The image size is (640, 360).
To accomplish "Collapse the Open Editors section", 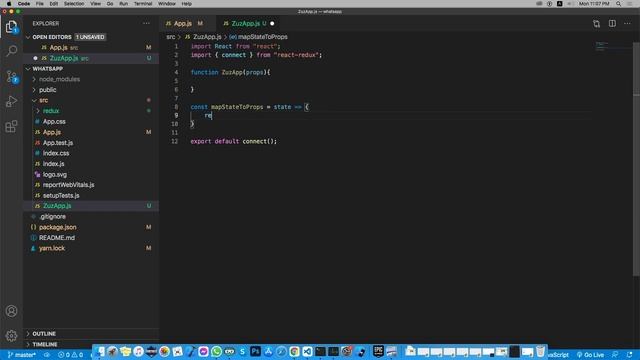I will pos(28,37).
